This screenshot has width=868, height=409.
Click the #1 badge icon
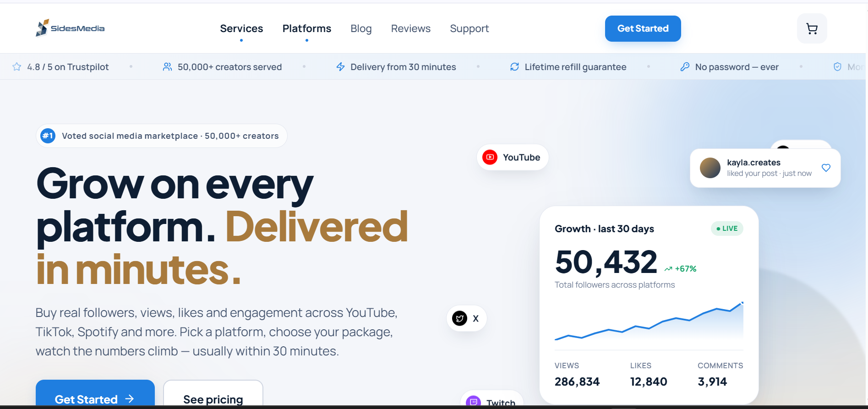point(48,136)
